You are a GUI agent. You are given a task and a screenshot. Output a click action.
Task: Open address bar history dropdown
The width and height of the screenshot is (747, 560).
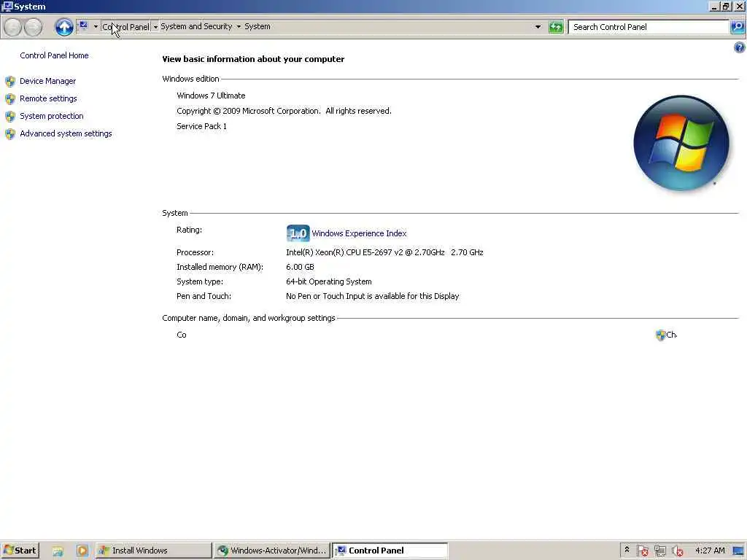tap(538, 27)
